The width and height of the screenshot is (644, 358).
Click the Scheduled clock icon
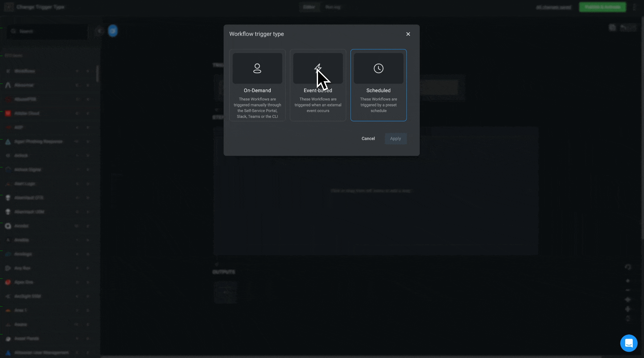(378, 68)
